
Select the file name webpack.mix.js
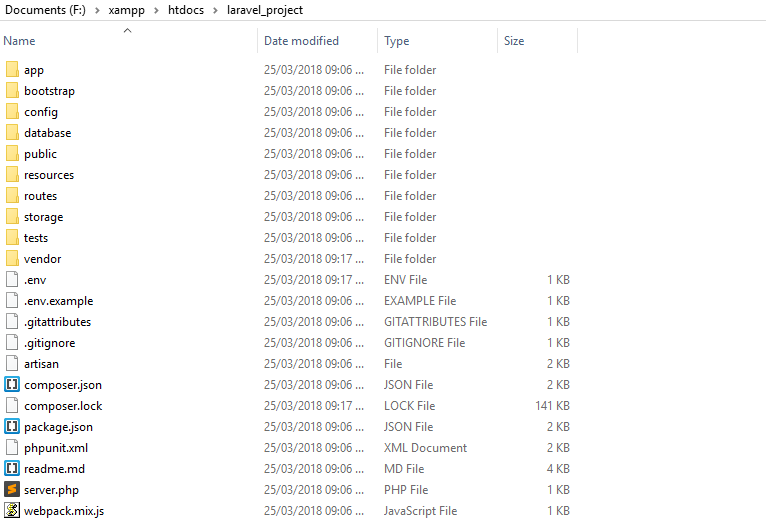tap(64, 511)
